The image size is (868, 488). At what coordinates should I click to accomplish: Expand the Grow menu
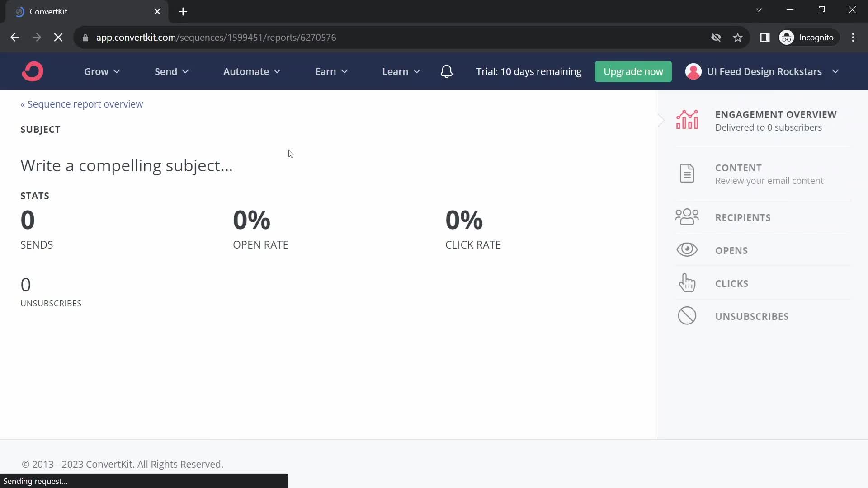tap(102, 71)
